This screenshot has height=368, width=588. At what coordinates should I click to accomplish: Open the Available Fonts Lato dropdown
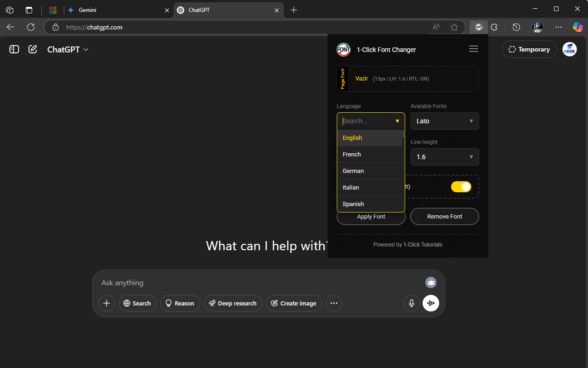(445, 121)
